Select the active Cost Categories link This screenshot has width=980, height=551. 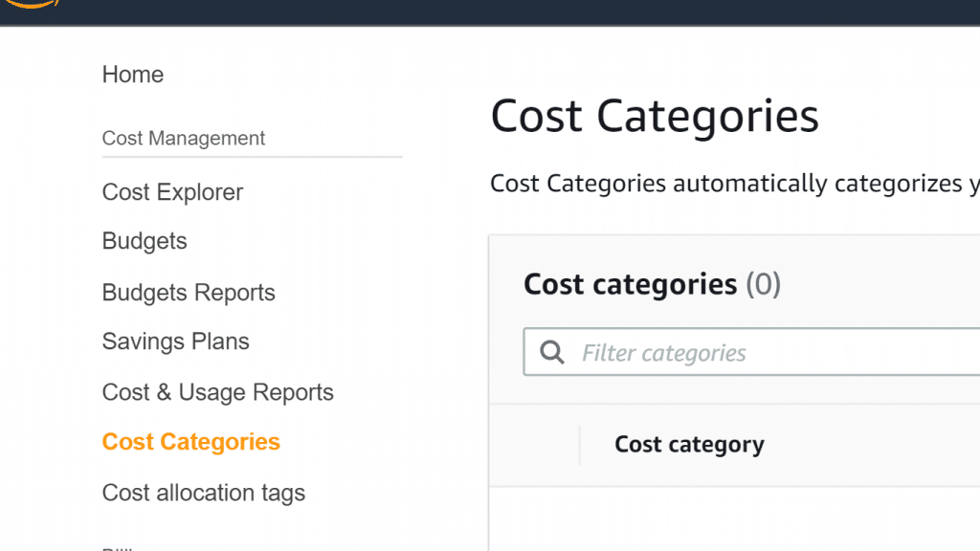[x=191, y=442]
